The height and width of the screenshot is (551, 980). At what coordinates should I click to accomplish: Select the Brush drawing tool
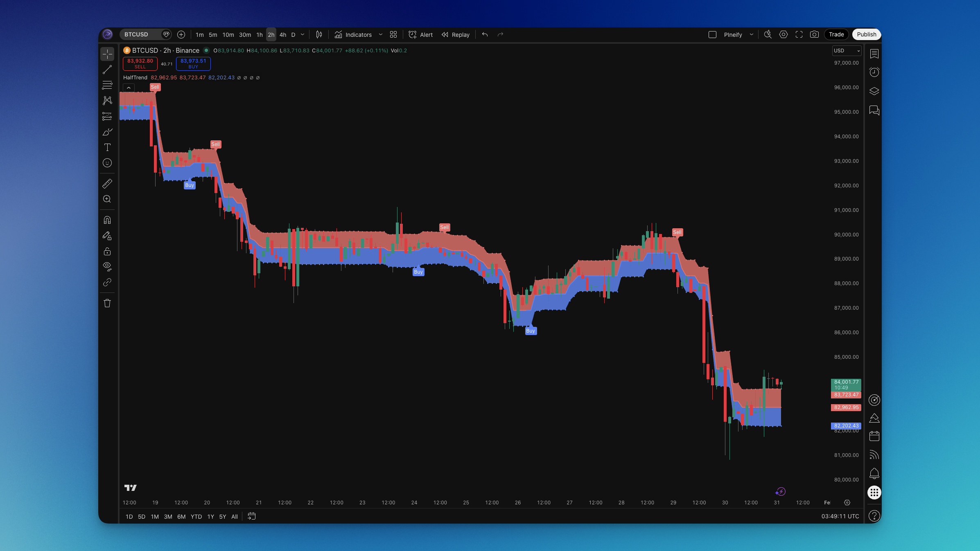[x=107, y=132]
